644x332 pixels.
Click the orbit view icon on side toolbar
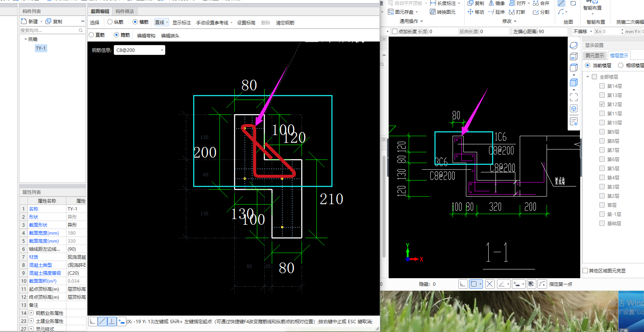pos(574,45)
